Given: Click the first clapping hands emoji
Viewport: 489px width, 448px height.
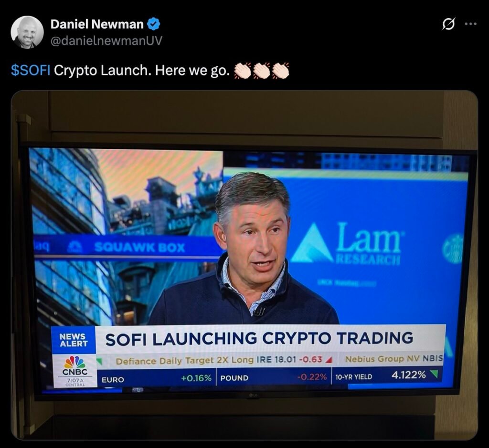Looking at the screenshot, I should [243, 71].
